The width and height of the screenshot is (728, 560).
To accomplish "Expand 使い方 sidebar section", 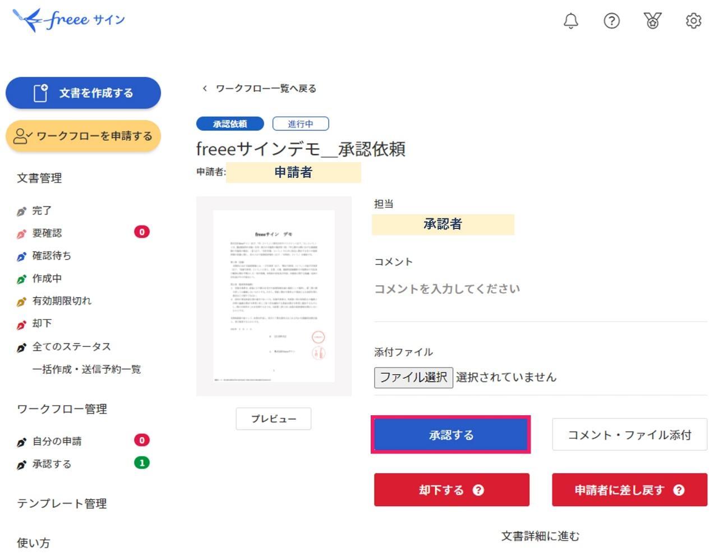I will [x=33, y=543].
